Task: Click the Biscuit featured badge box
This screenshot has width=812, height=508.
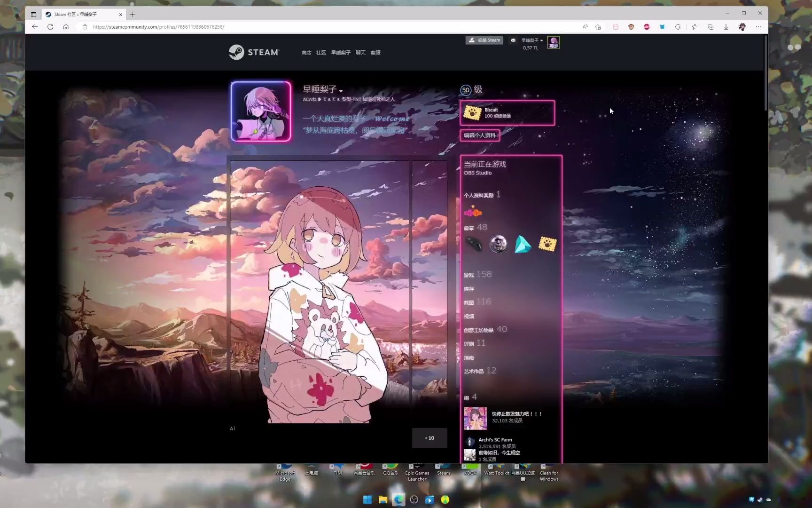Action: [x=507, y=113]
